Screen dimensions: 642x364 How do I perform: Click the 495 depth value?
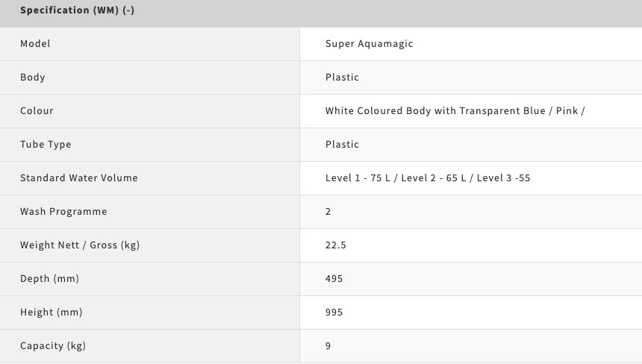334,278
